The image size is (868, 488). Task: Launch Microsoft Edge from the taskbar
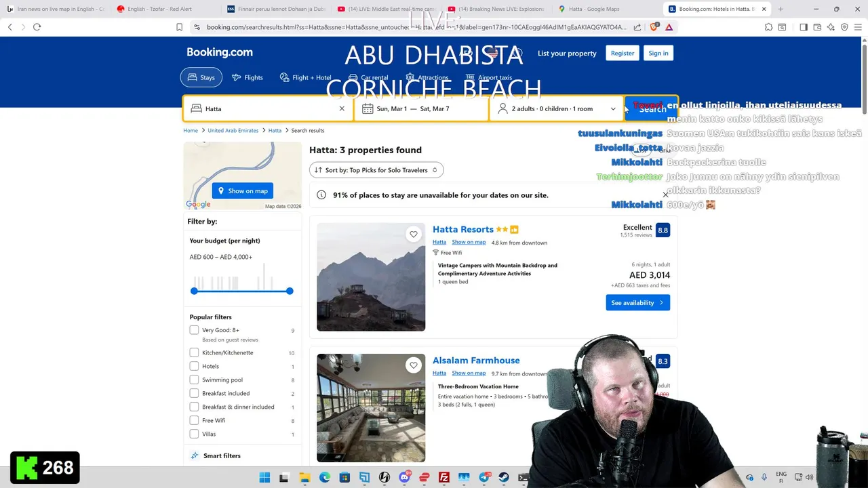pos(325,477)
